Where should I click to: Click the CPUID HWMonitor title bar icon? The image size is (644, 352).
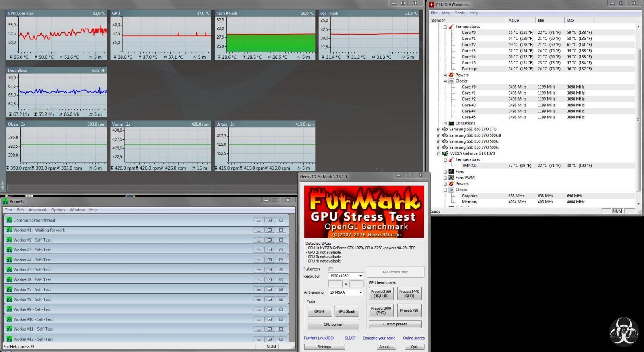tap(431, 4)
